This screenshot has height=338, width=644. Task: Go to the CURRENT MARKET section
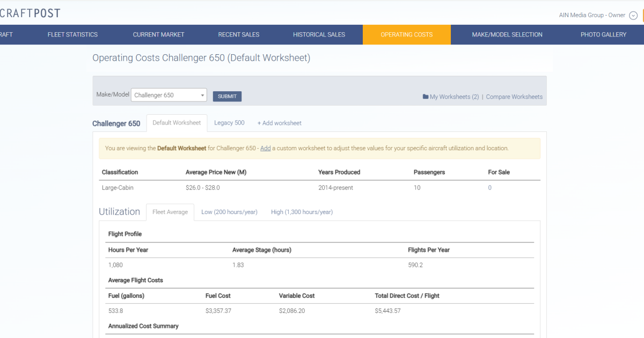[158, 34]
